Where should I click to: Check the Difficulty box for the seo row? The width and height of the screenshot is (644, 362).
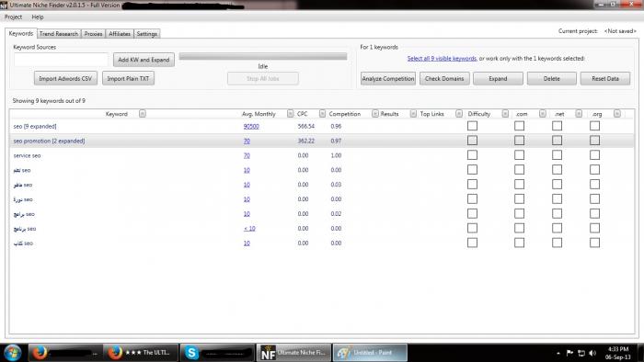472,126
